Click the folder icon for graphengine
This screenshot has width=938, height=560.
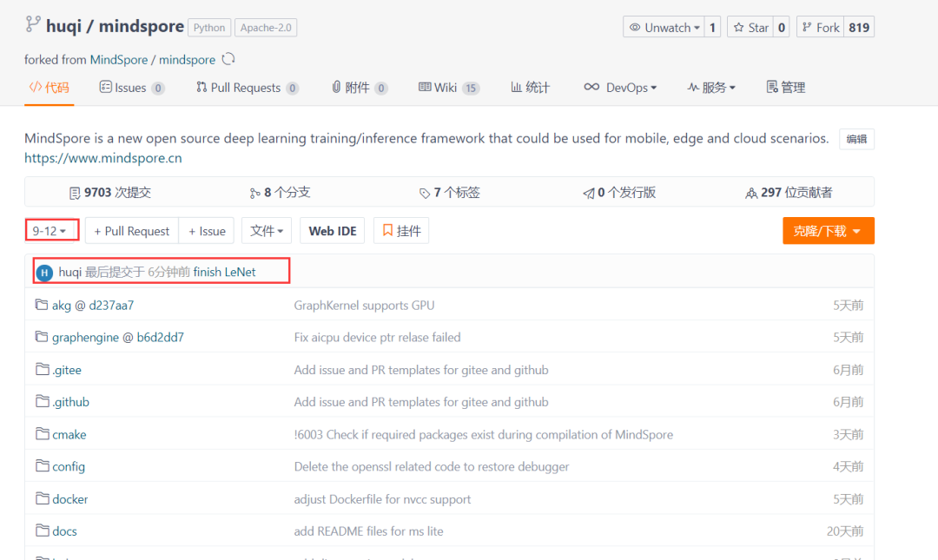[x=42, y=337]
